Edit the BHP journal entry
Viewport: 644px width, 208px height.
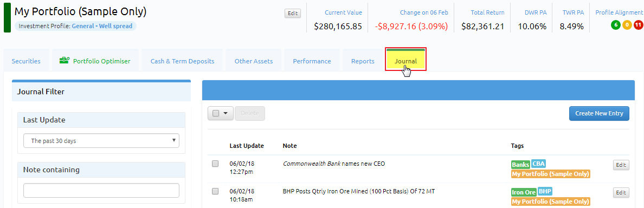[x=621, y=192]
